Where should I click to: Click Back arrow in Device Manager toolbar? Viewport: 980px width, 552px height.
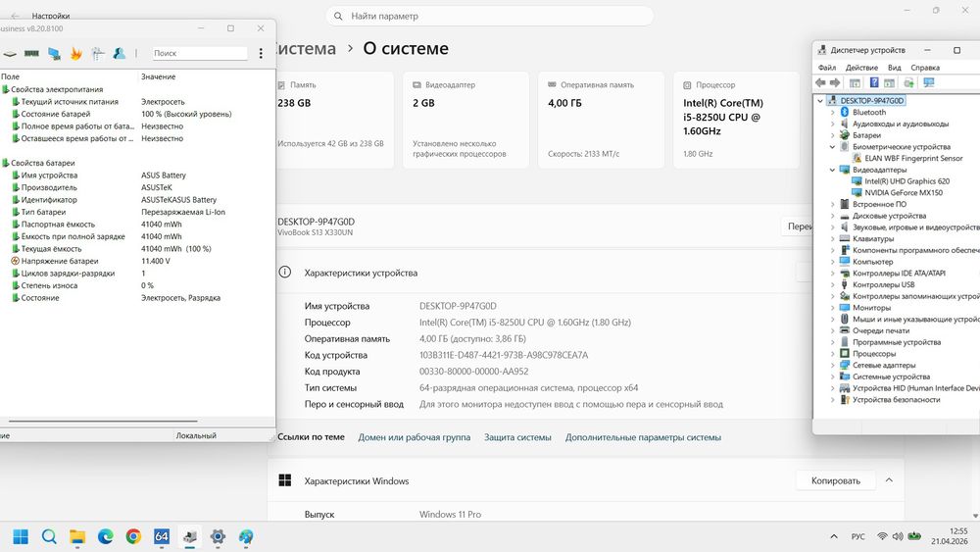click(x=820, y=82)
